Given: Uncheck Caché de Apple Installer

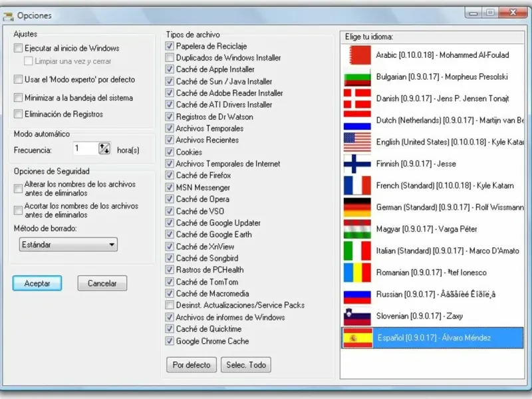Looking at the screenshot, I should pyautogui.click(x=170, y=69).
